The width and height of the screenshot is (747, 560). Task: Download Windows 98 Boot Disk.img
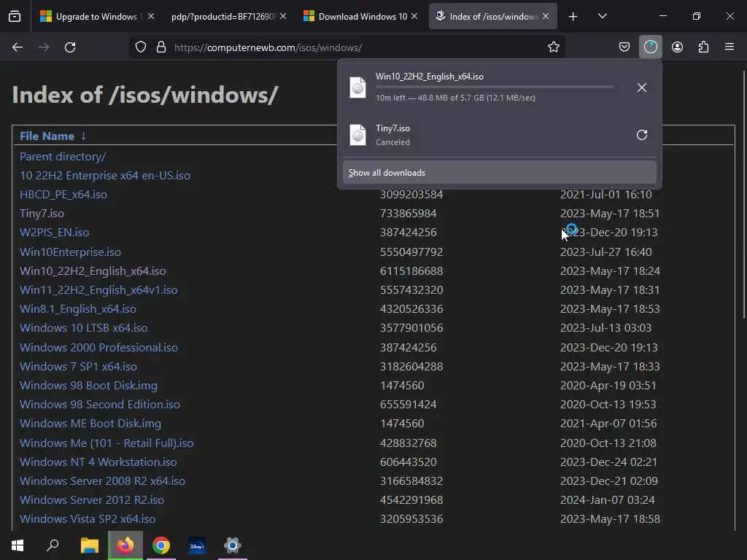[88, 386]
